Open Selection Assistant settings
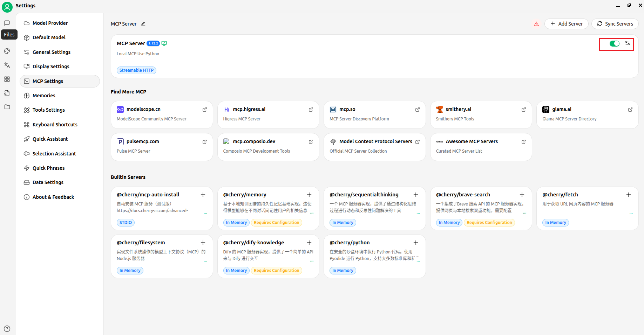 click(60, 154)
